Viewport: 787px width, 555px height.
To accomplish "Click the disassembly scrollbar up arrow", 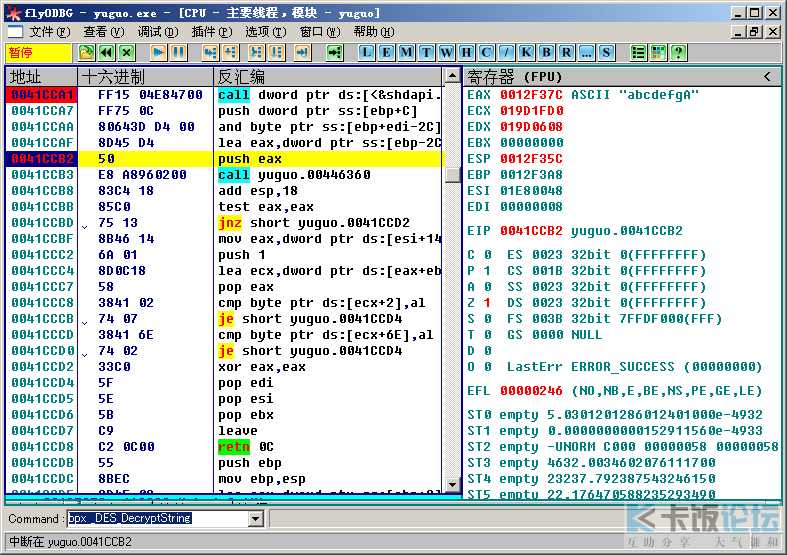I will click(x=452, y=76).
